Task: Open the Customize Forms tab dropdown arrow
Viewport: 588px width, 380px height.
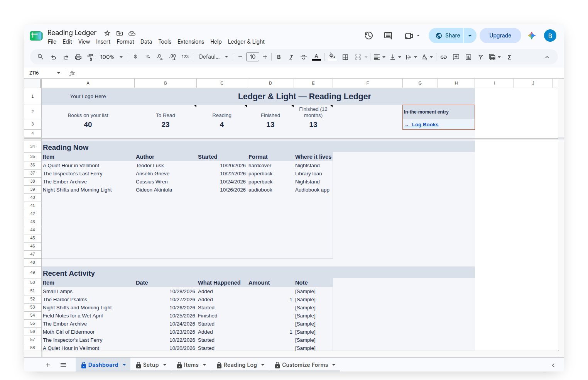Action: [x=334, y=365]
